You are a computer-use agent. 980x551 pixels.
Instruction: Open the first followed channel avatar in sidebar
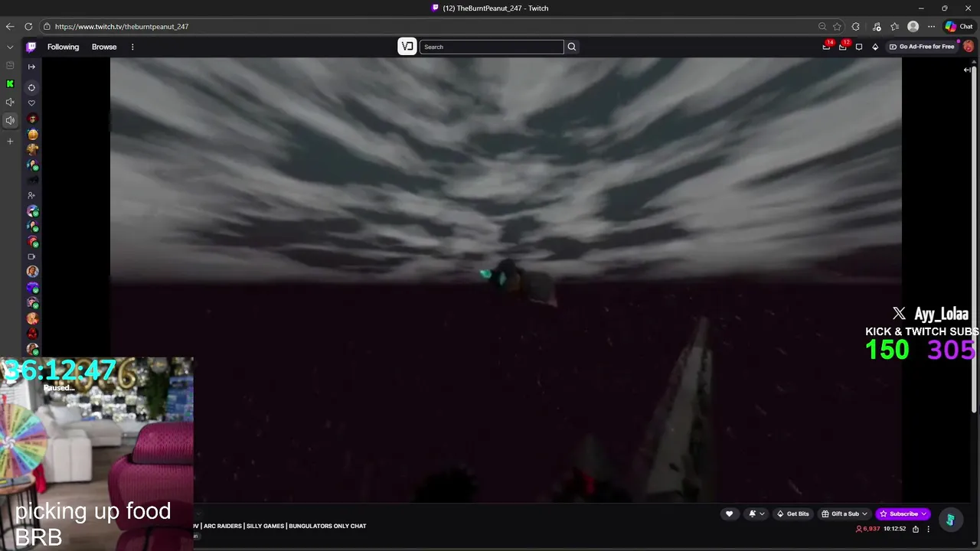click(32, 119)
